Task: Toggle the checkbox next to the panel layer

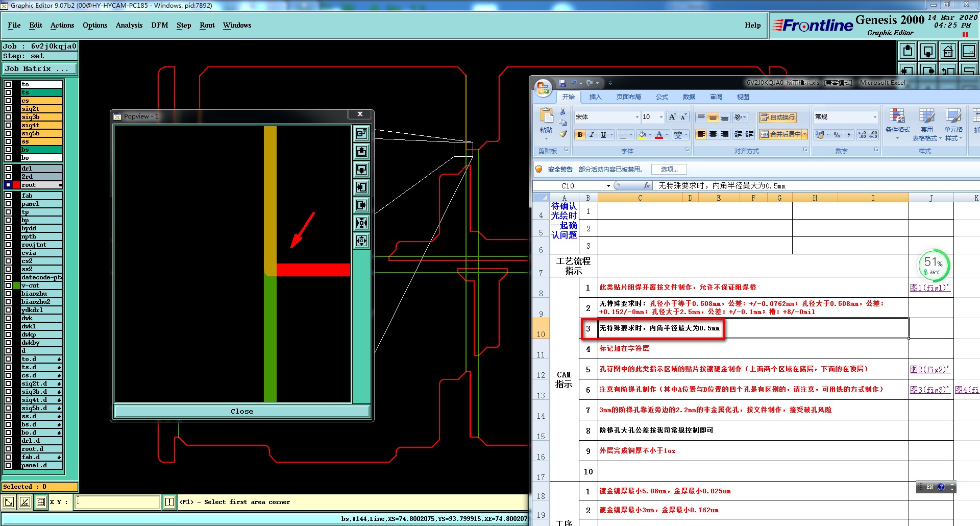Action: [x=8, y=204]
